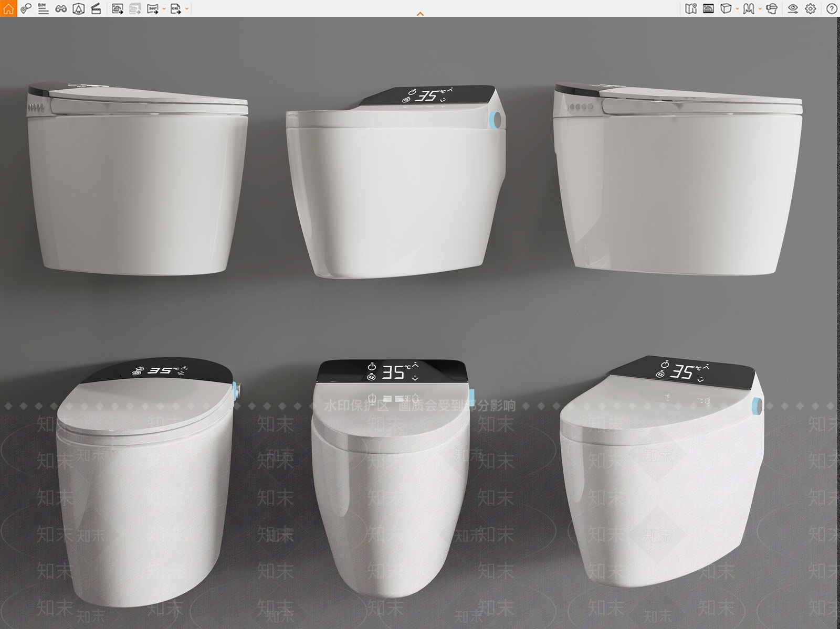
Task: Activate the binoculars view tool
Action: [61, 8]
